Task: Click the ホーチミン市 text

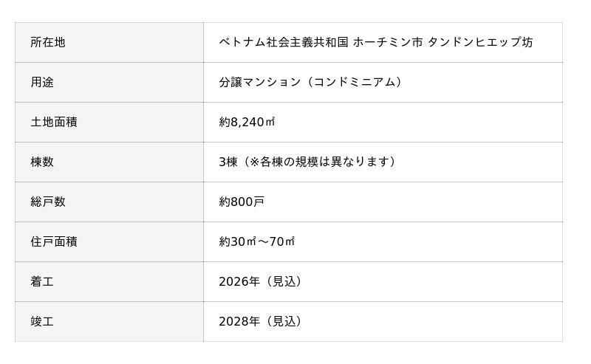Action: pos(388,43)
